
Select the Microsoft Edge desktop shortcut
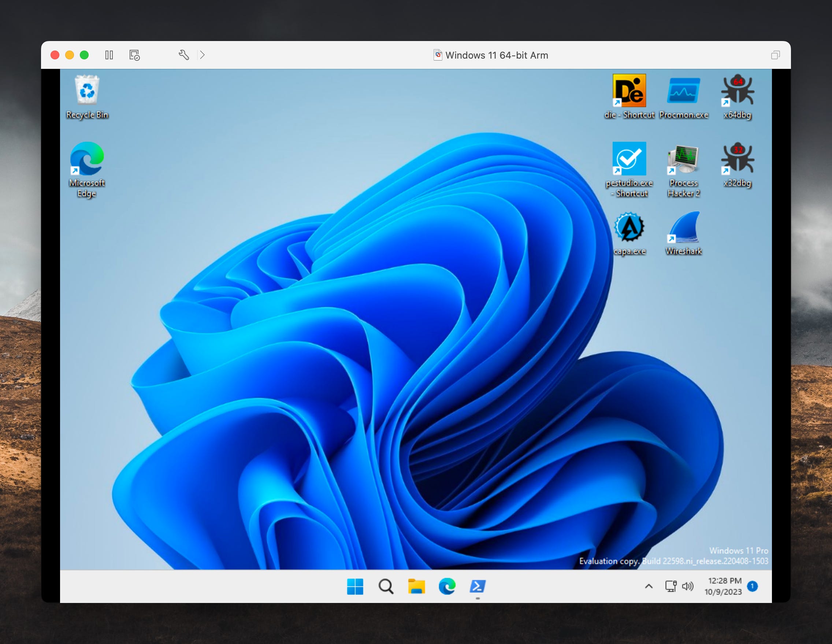pyautogui.click(x=87, y=159)
